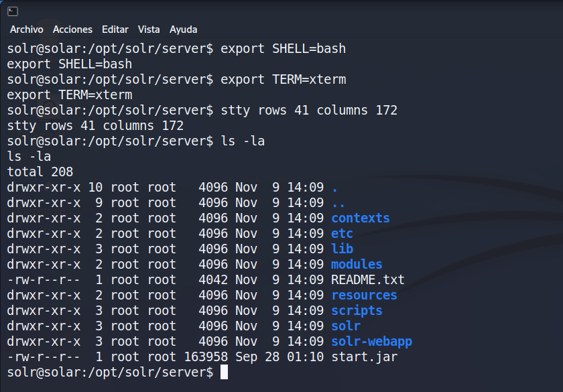Open the Acciones menu
Viewport: 563px width, 392px height.
pyautogui.click(x=72, y=29)
